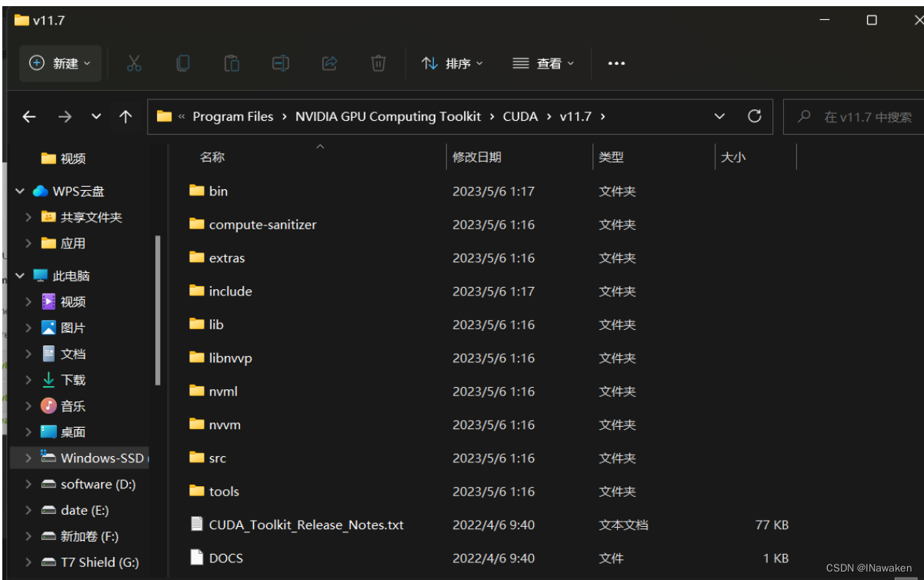
Task: Open the 排序 sort dropdown
Action: [450, 64]
